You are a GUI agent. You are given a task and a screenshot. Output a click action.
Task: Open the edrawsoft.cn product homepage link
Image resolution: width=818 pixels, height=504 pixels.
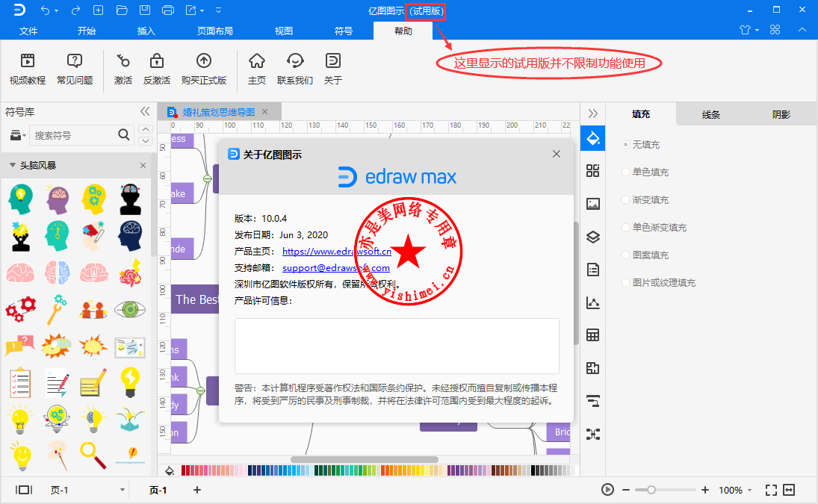[x=336, y=251]
